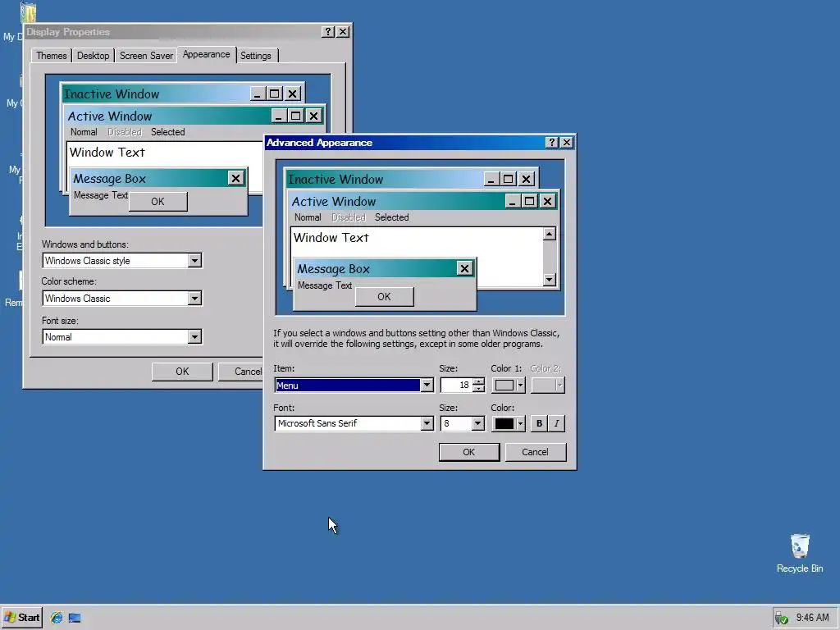Image resolution: width=840 pixels, height=630 pixels.
Task: Click the Selected menu item in Advanced Appearance preview
Action: pyautogui.click(x=391, y=217)
